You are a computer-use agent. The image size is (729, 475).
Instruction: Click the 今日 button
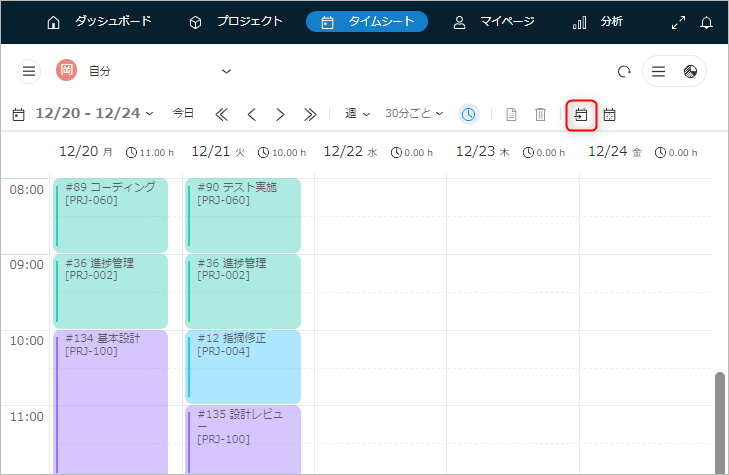pyautogui.click(x=183, y=114)
